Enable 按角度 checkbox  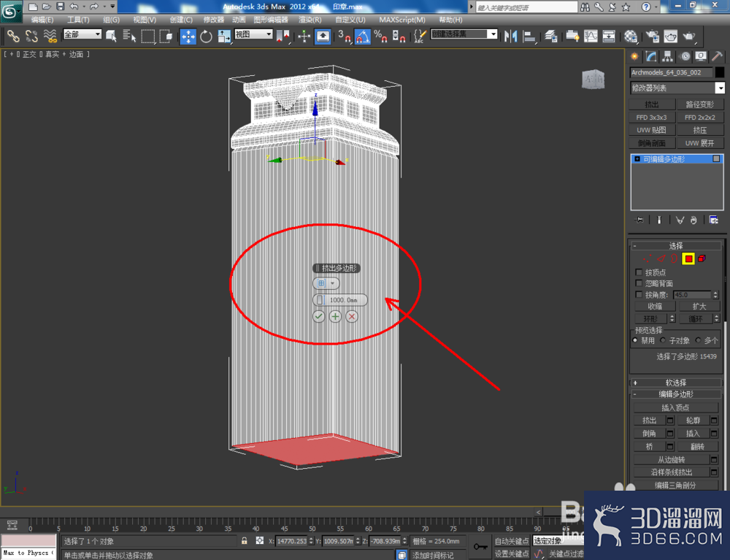[639, 294]
